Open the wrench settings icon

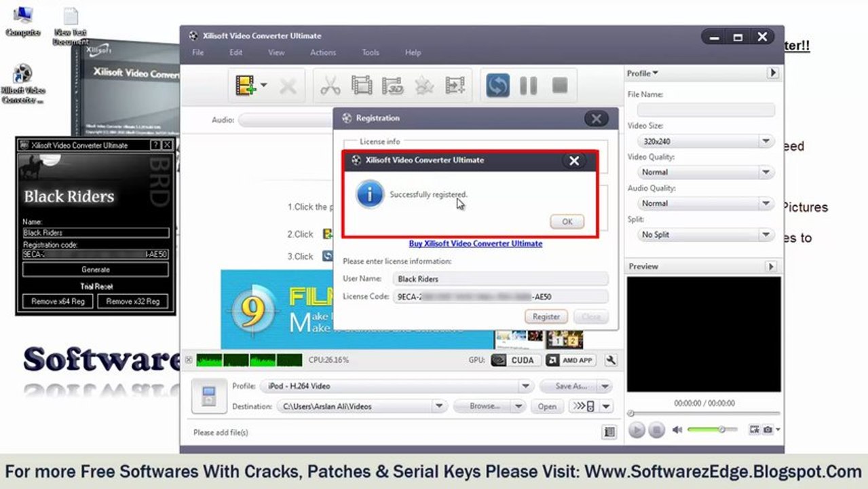point(610,360)
